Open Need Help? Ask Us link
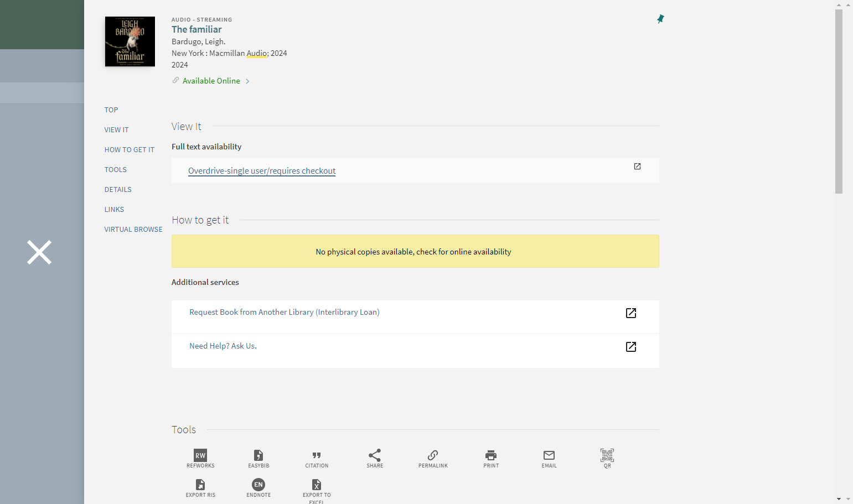853x504 pixels. (223, 346)
